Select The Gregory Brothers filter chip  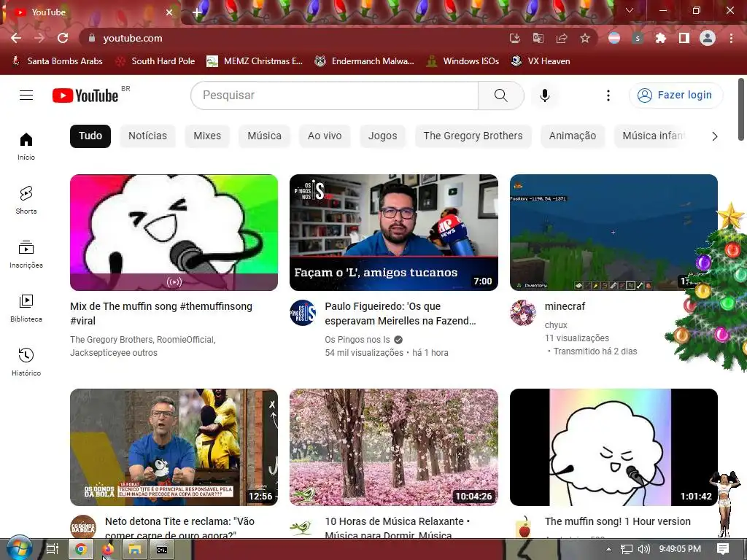pyautogui.click(x=473, y=136)
